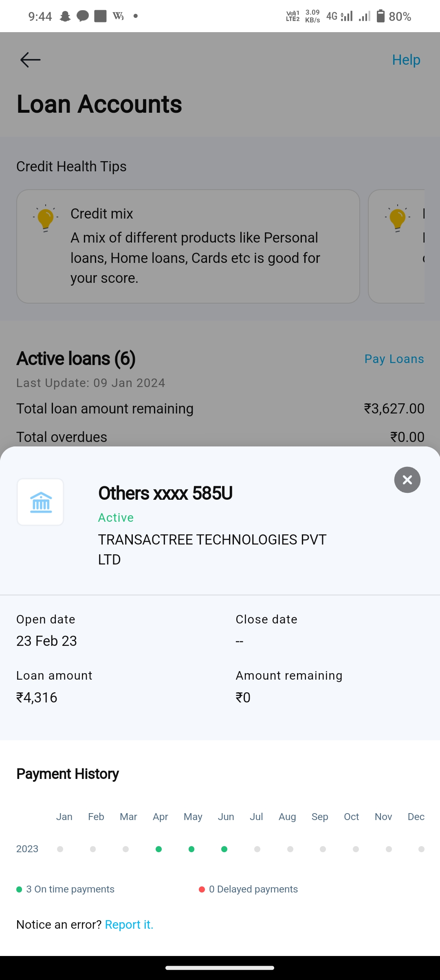Tap the Credit mix lightbulb icon
Image resolution: width=440 pixels, height=980 pixels.
(x=45, y=218)
